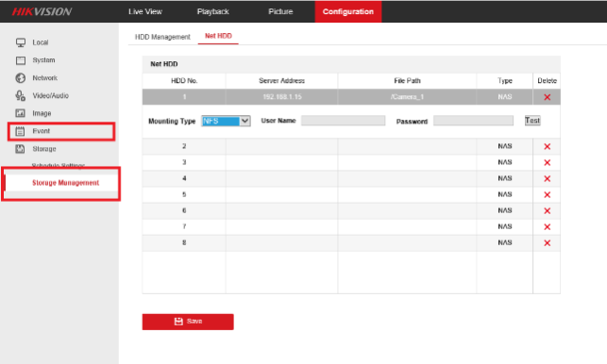Click the Image picture icon

[x=21, y=113]
